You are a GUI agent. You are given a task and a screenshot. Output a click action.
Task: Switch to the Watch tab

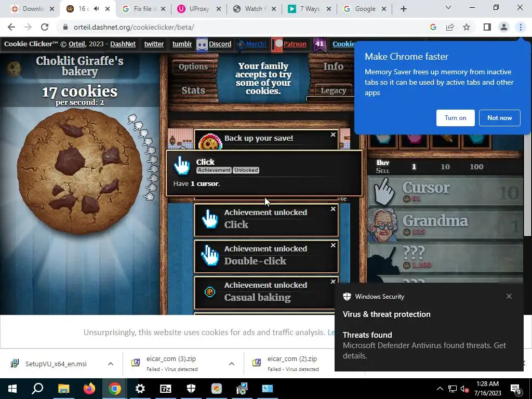point(255,9)
